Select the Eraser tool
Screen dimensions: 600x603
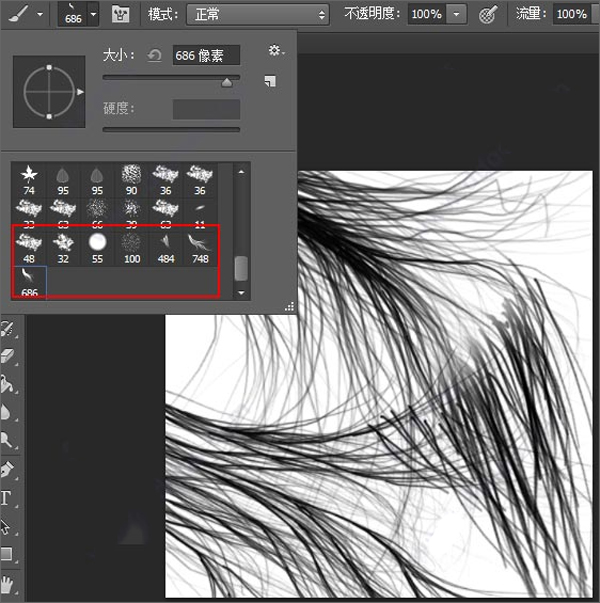click(7, 356)
